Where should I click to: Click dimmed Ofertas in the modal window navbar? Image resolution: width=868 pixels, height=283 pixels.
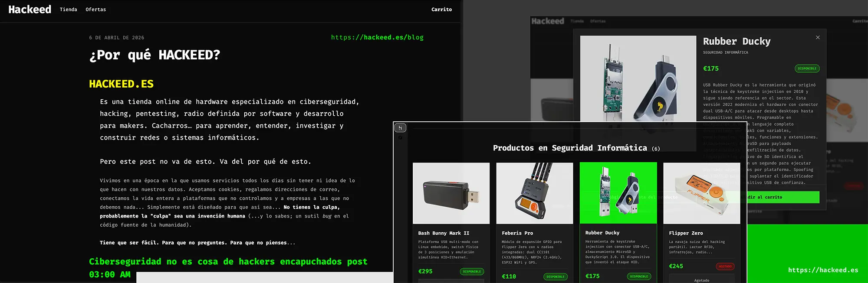tap(598, 21)
